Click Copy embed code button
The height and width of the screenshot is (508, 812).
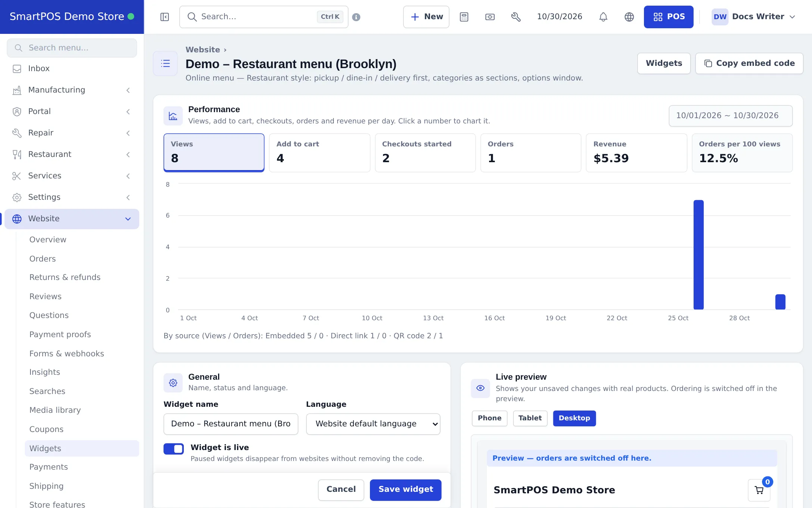tap(749, 64)
